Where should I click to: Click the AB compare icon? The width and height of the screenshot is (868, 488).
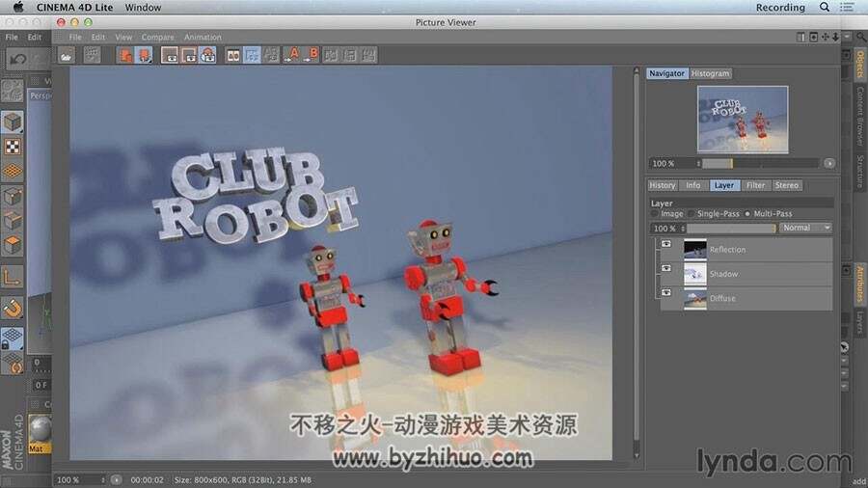coord(233,55)
